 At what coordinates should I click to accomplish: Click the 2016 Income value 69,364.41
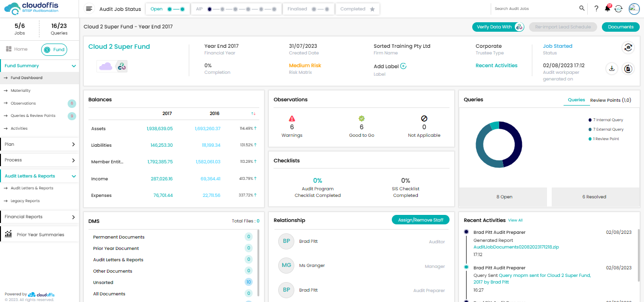point(210,179)
